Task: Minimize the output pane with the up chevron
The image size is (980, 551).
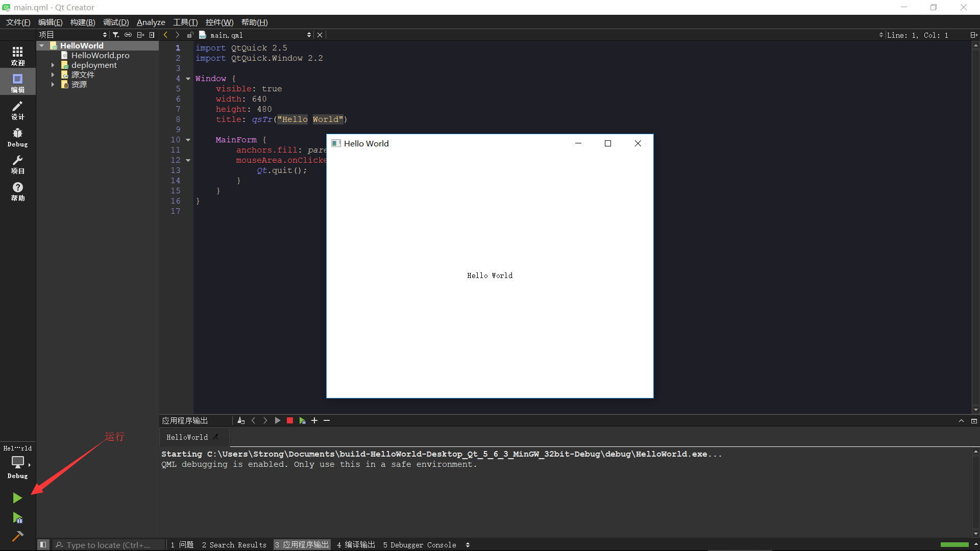Action: click(x=961, y=421)
